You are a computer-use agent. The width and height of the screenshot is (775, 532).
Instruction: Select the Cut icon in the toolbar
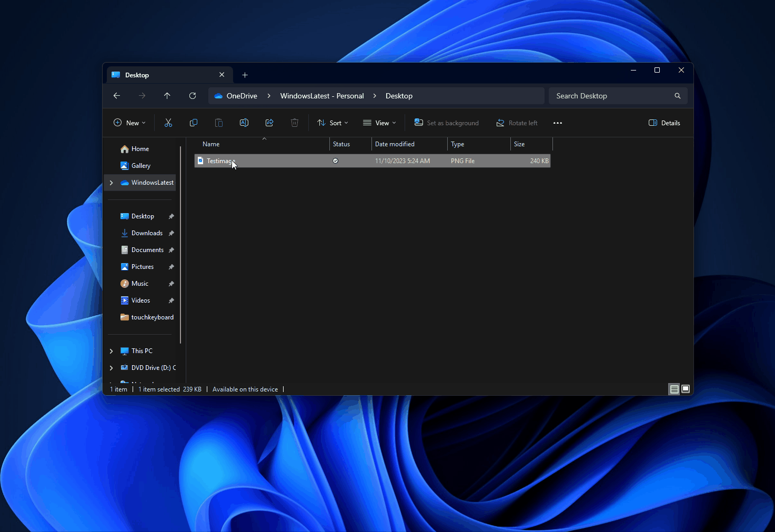pyautogui.click(x=168, y=122)
